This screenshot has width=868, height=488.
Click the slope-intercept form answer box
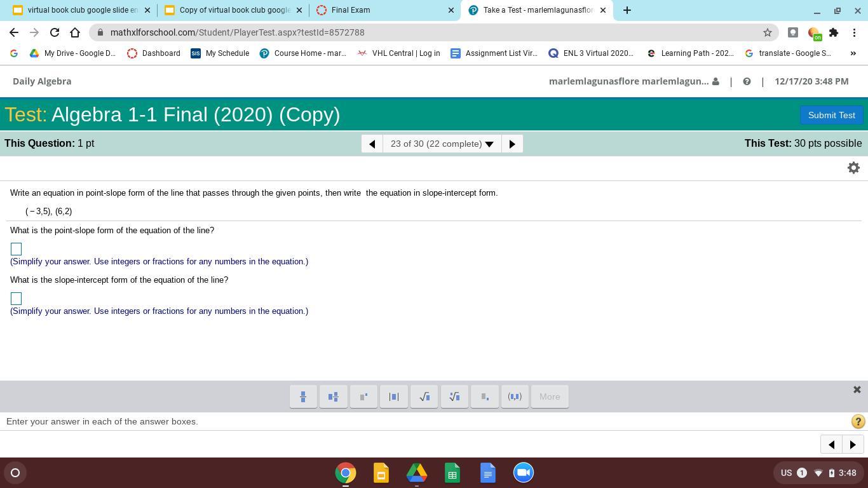17,299
